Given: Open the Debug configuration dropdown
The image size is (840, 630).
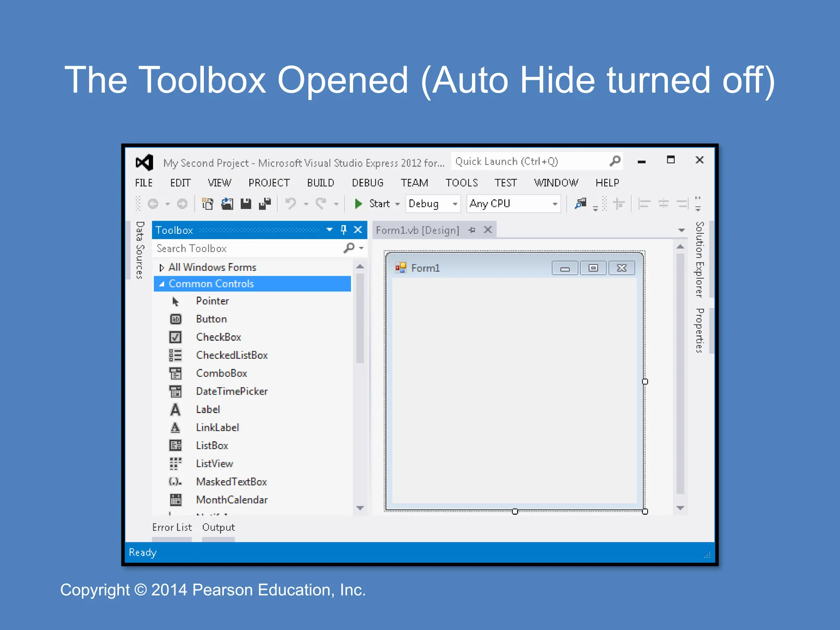Looking at the screenshot, I should (455, 204).
